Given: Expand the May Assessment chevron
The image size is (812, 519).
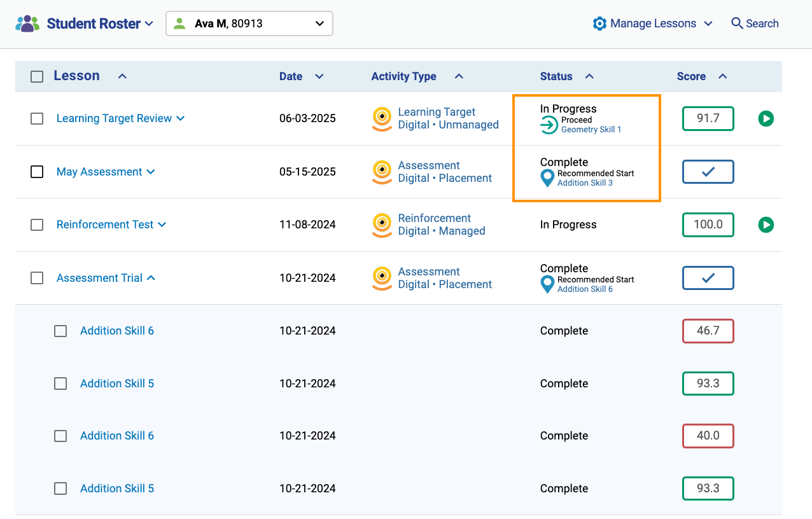Looking at the screenshot, I should 151,172.
